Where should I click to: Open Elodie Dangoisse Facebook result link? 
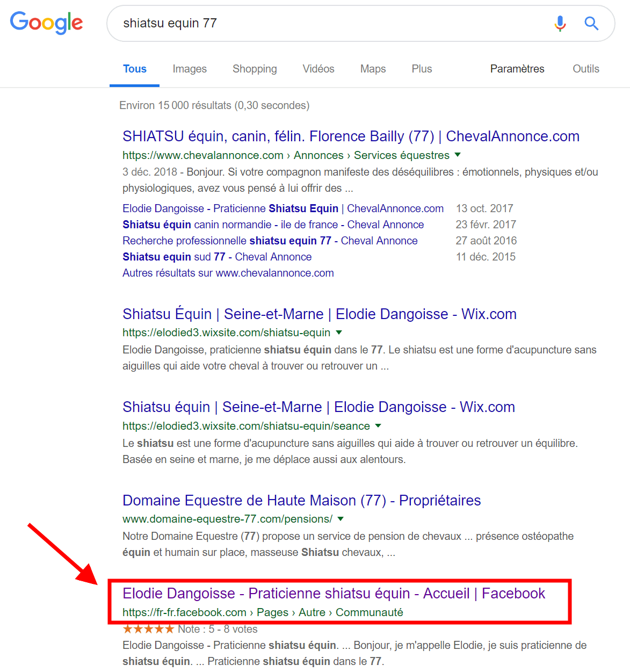point(334,594)
